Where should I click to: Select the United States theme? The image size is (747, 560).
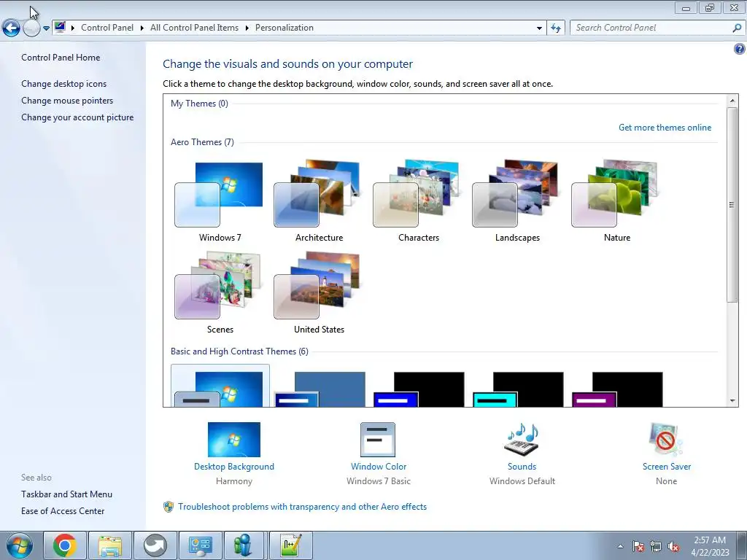[319, 293]
